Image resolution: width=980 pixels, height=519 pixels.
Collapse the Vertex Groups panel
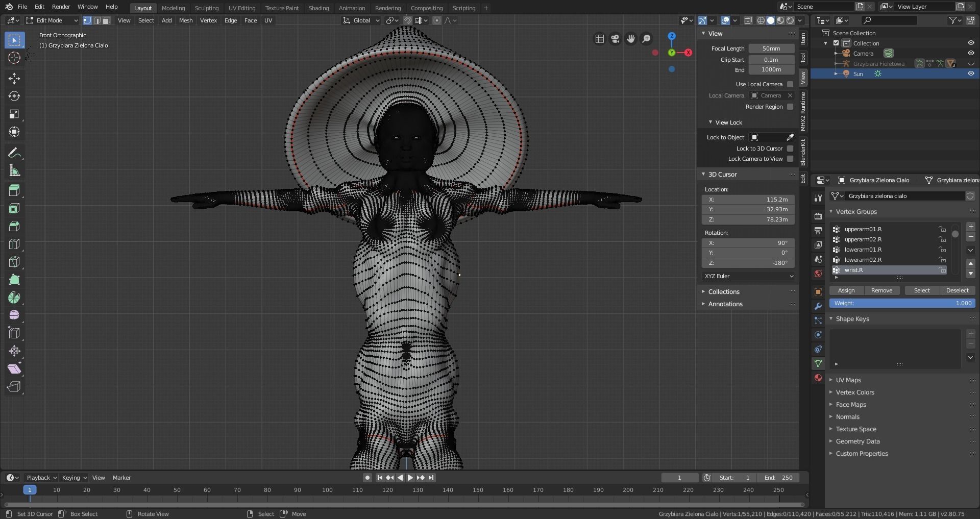point(856,212)
